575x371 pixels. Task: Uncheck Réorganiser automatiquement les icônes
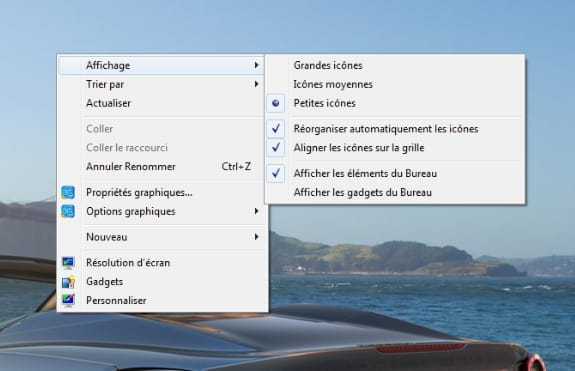276,129
